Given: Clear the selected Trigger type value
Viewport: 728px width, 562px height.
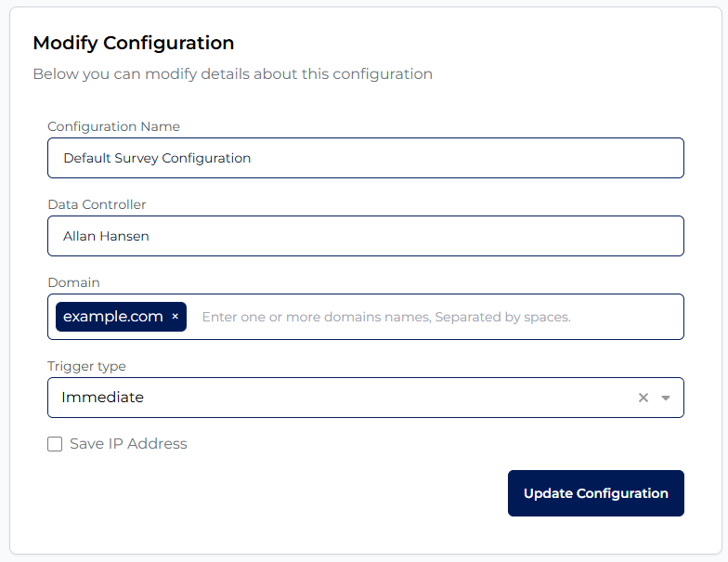Looking at the screenshot, I should coord(643,398).
